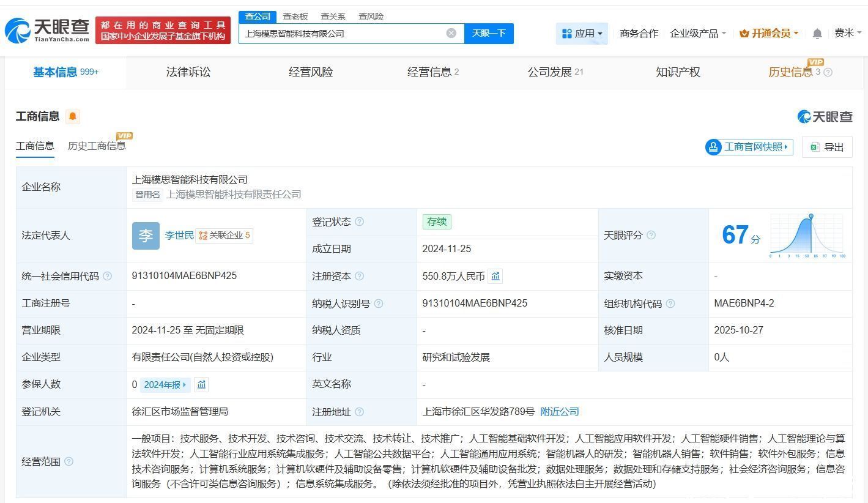Open the chart icon next to 注册资本

(495, 277)
